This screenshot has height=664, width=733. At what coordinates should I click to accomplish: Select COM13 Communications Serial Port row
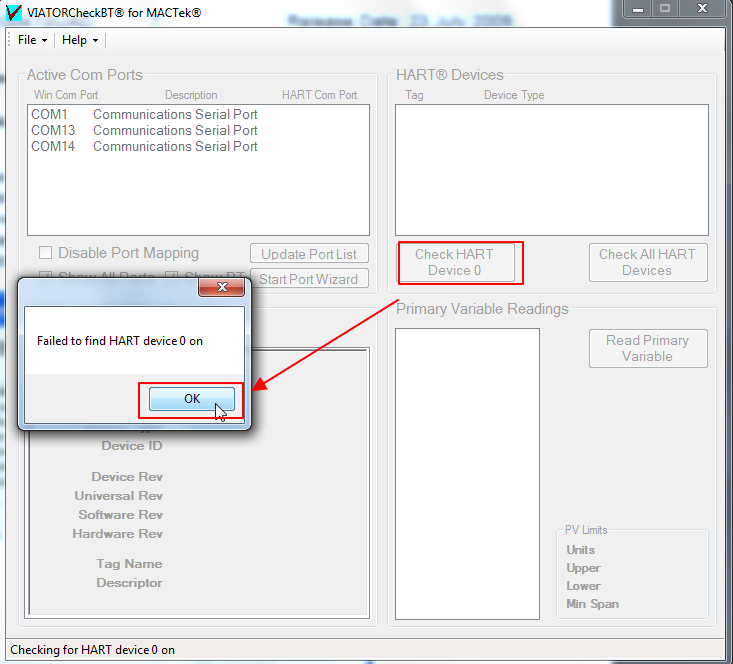[198, 130]
